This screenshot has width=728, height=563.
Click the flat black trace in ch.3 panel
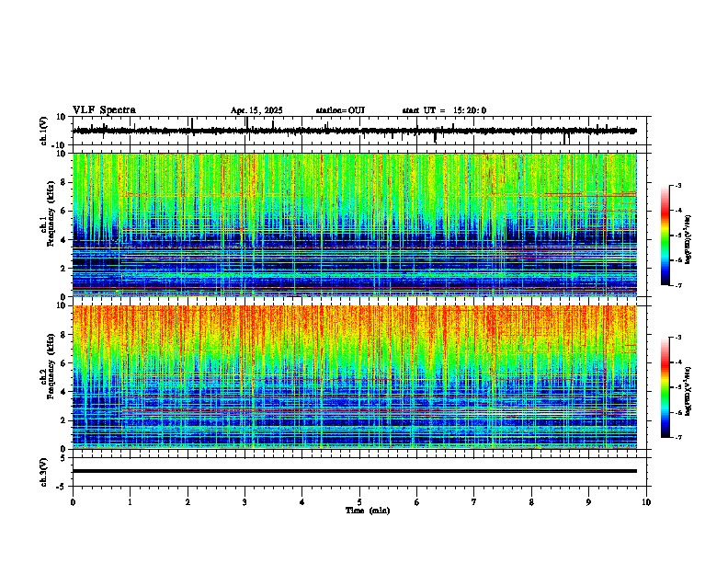point(355,471)
